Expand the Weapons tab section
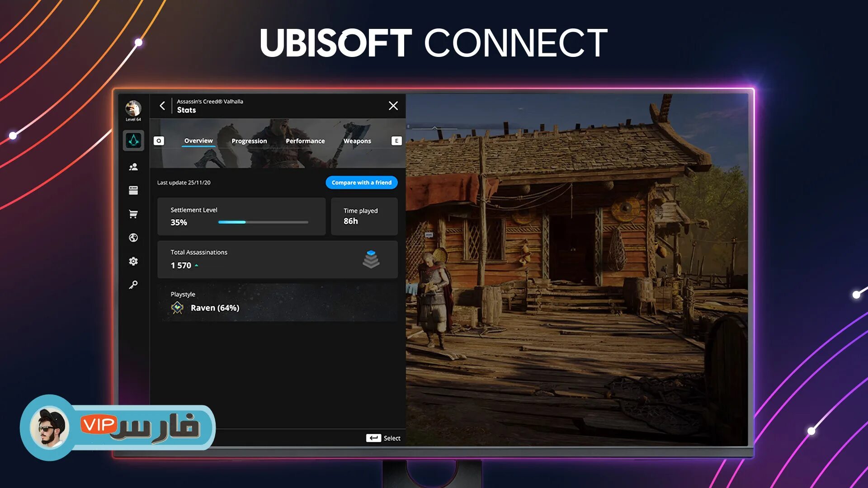The width and height of the screenshot is (868, 488). [x=357, y=141]
